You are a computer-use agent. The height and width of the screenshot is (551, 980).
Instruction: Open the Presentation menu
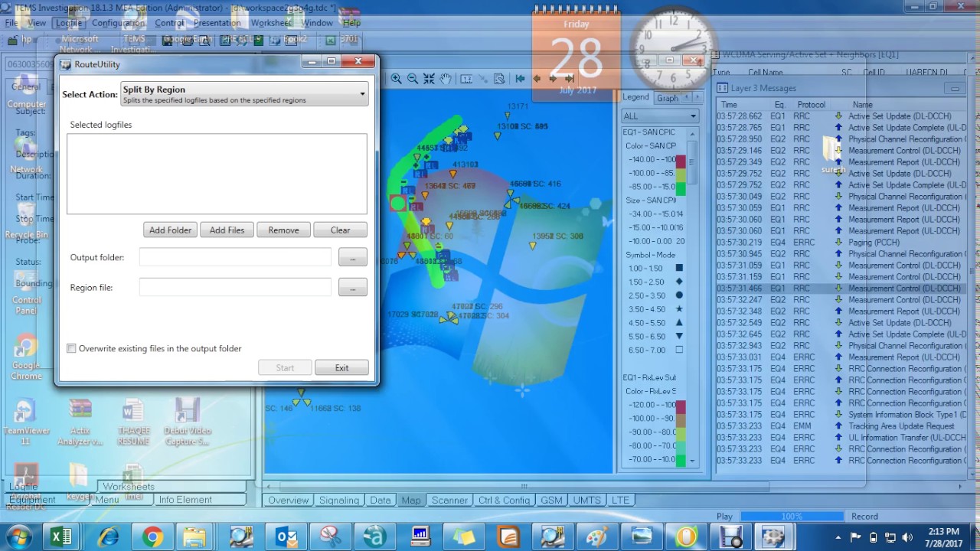(x=217, y=23)
